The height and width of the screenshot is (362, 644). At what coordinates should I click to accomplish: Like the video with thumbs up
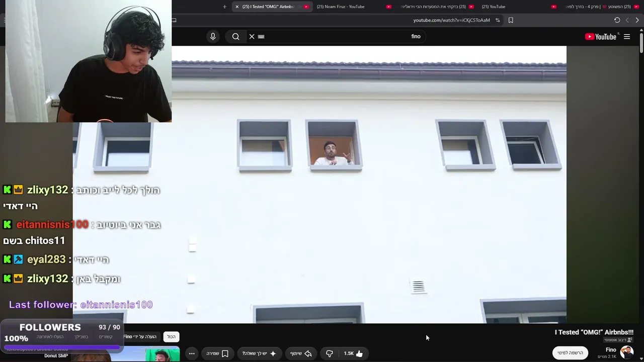[x=353, y=353]
